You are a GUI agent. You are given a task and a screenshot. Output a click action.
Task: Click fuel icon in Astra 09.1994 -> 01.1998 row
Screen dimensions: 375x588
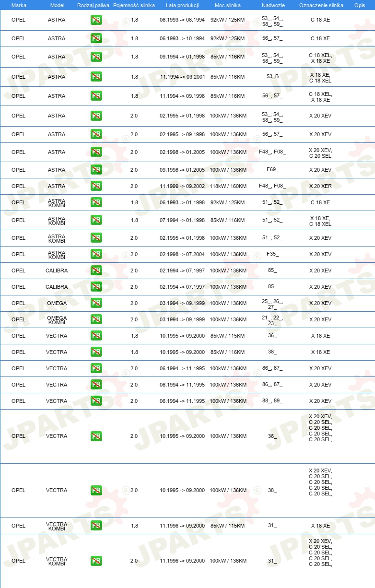[x=96, y=57]
